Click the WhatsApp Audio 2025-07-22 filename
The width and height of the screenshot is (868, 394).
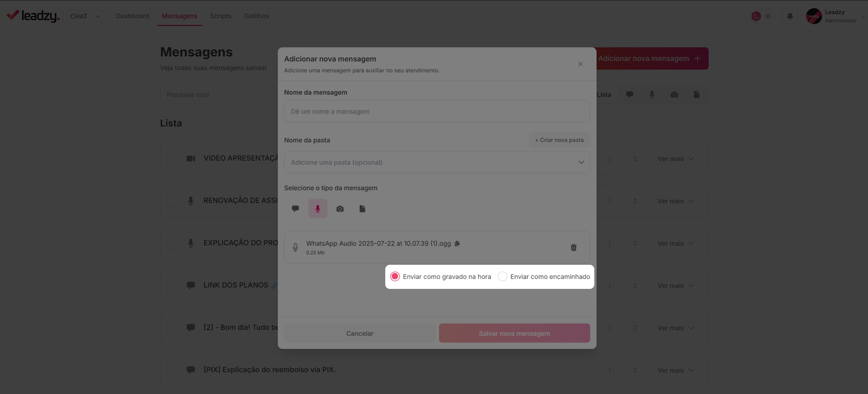point(378,243)
